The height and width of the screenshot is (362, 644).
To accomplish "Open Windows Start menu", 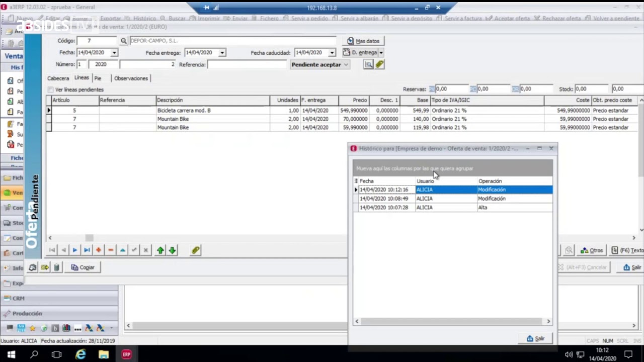I will tap(11, 354).
